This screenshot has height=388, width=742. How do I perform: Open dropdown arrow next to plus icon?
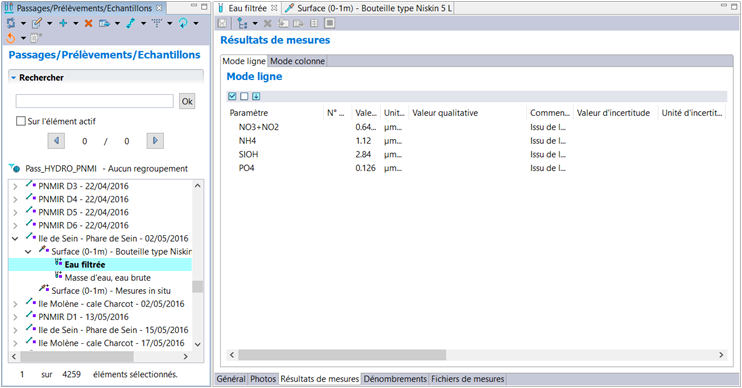coord(75,23)
